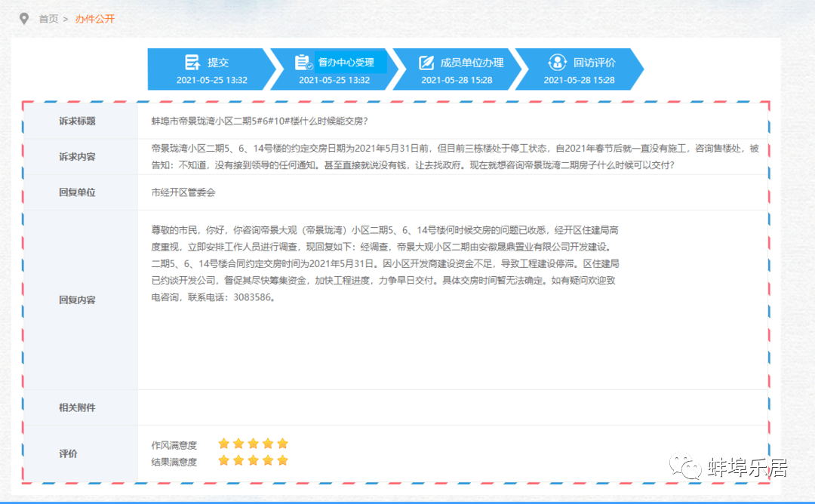The image size is (815, 504).
Task: Select the fifth star of 结果满意度
Action: tap(283, 460)
